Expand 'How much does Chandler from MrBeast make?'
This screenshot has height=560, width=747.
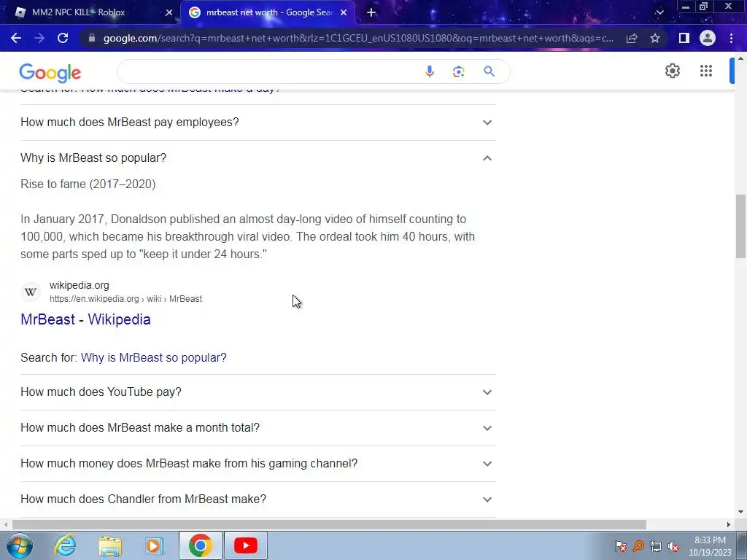coord(258,499)
